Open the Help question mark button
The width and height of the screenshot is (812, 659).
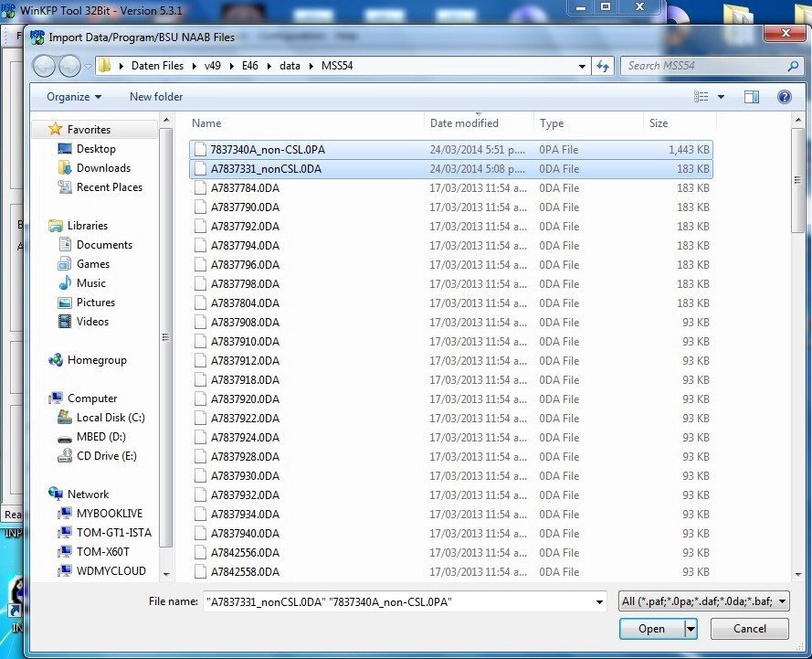(784, 97)
